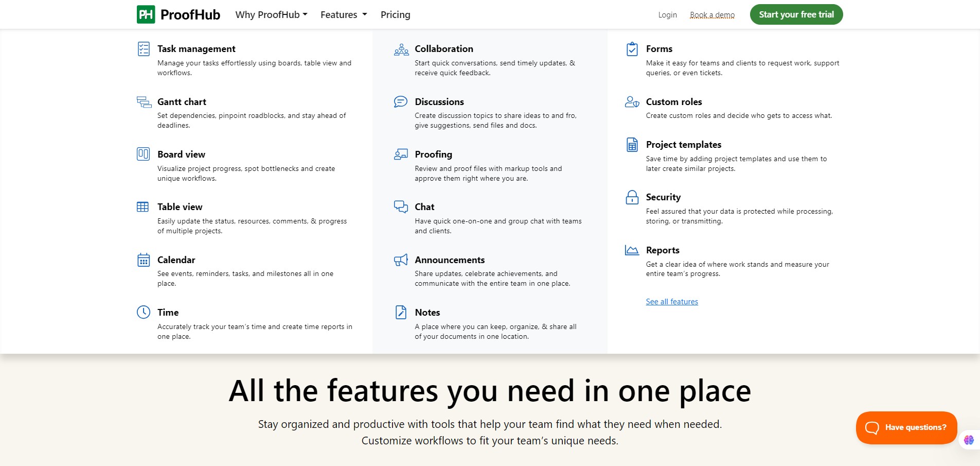Click the Security padlock icon
This screenshot has height=466, width=980.
coord(632,197)
